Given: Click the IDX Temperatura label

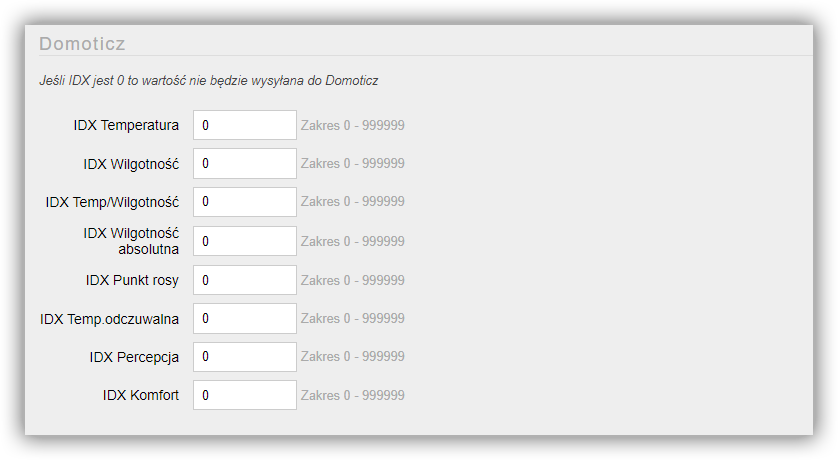Looking at the screenshot, I should 126,126.
